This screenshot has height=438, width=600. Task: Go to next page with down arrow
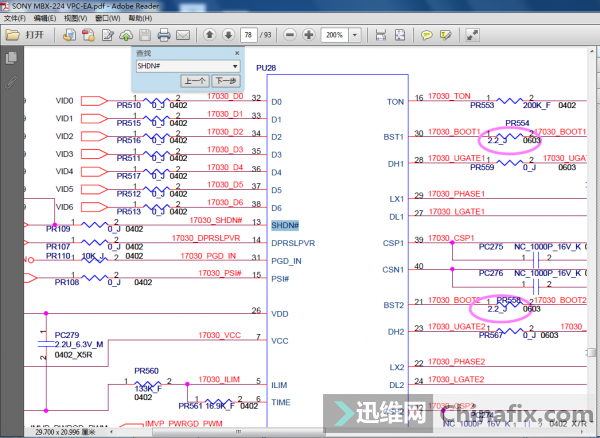click(228, 35)
